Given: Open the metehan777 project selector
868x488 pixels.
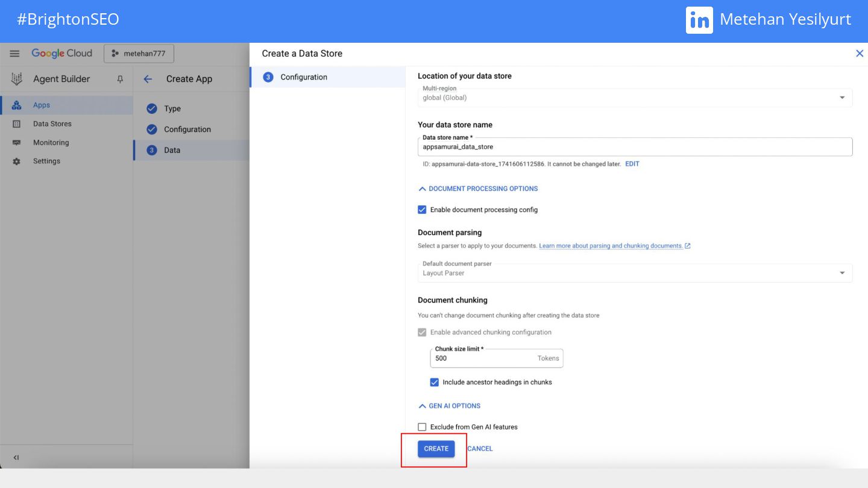Looking at the screenshot, I should [139, 54].
